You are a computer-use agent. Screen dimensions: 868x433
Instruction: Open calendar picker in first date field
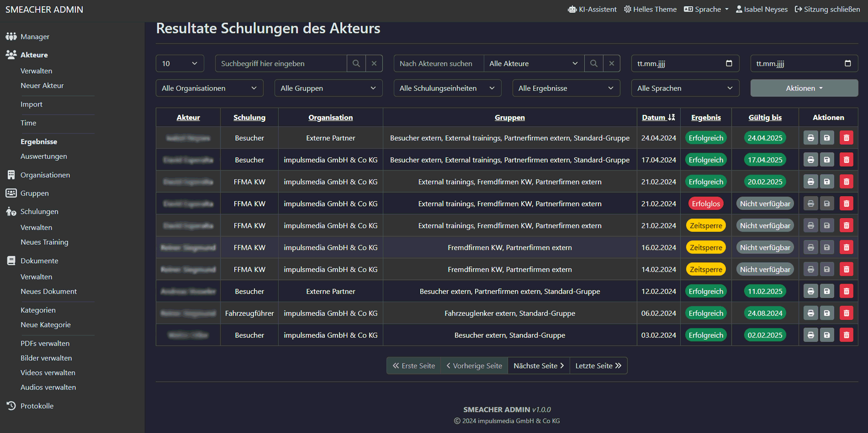729,64
